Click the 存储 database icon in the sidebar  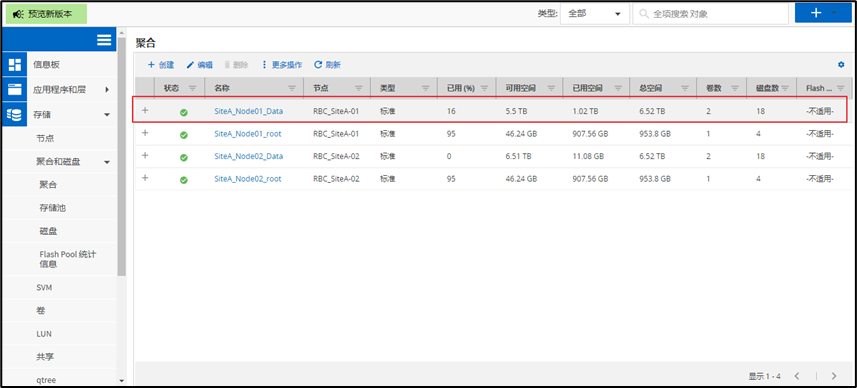[14, 115]
